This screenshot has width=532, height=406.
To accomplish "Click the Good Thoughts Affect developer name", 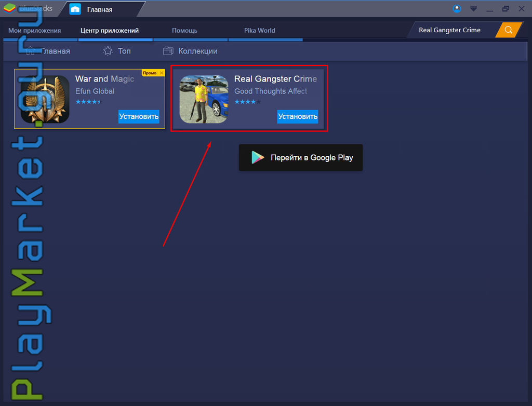I will coord(270,91).
